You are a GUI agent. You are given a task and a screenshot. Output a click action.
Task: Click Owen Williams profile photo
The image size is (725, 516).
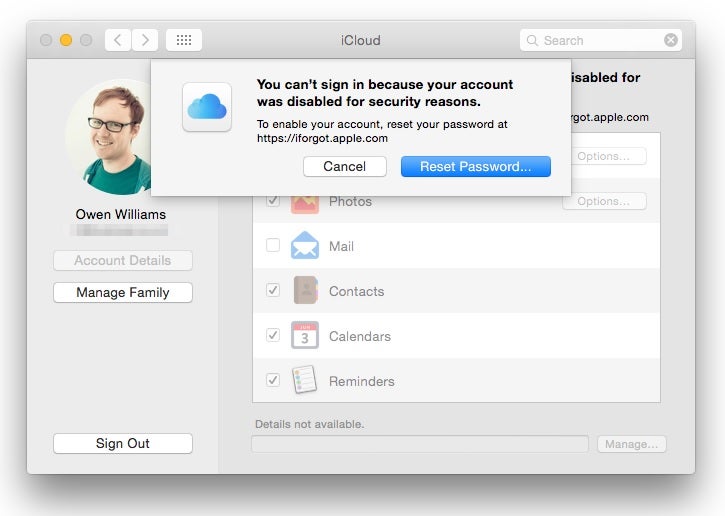109,137
